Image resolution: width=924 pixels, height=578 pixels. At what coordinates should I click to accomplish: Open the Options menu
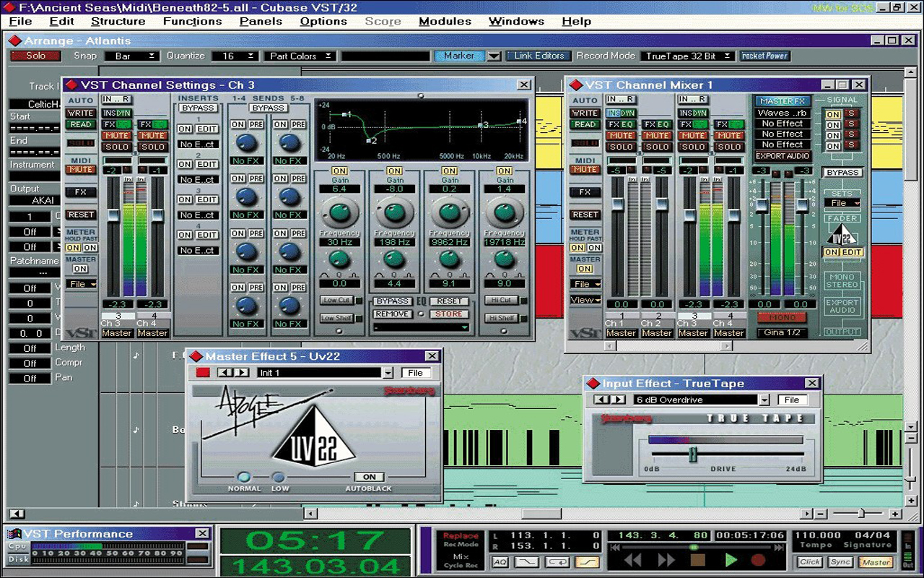(323, 21)
